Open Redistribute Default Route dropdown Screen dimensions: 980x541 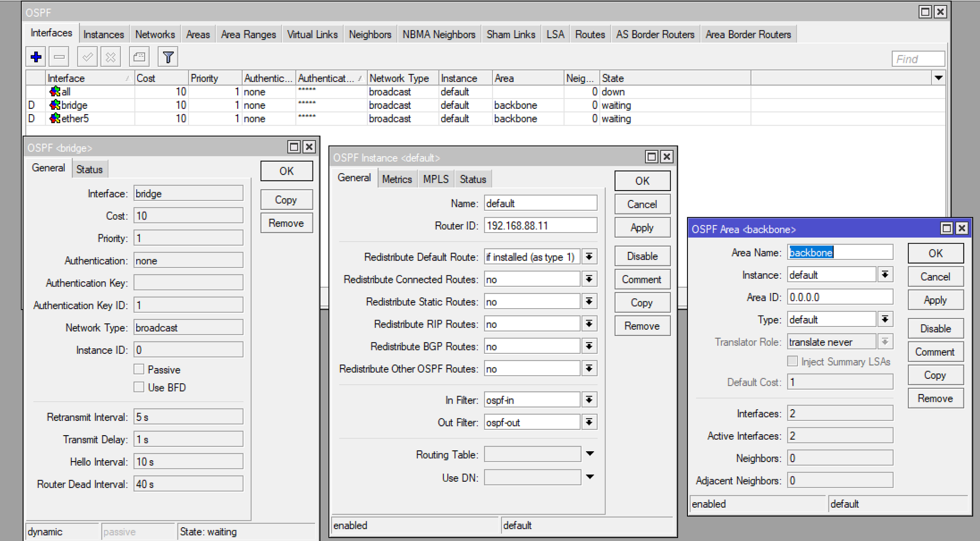(589, 257)
